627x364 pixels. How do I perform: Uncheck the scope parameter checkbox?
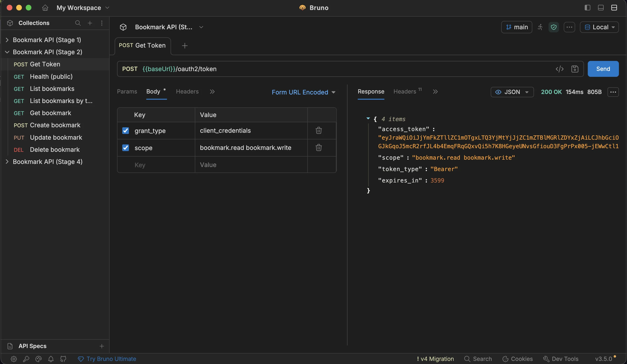[126, 148]
